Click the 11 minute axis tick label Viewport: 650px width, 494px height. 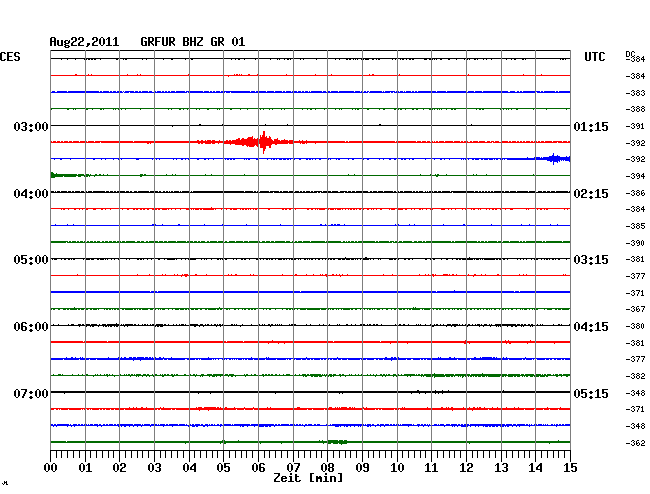(x=431, y=468)
